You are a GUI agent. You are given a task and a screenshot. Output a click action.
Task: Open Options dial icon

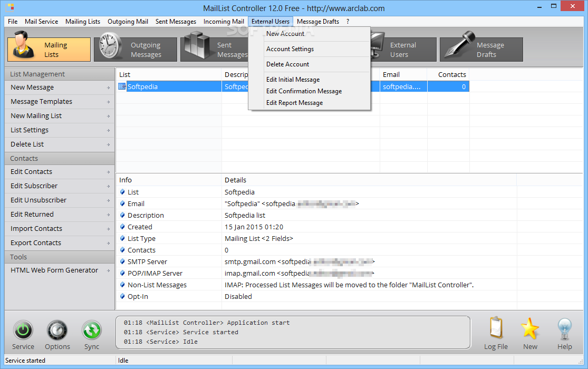coord(57,331)
